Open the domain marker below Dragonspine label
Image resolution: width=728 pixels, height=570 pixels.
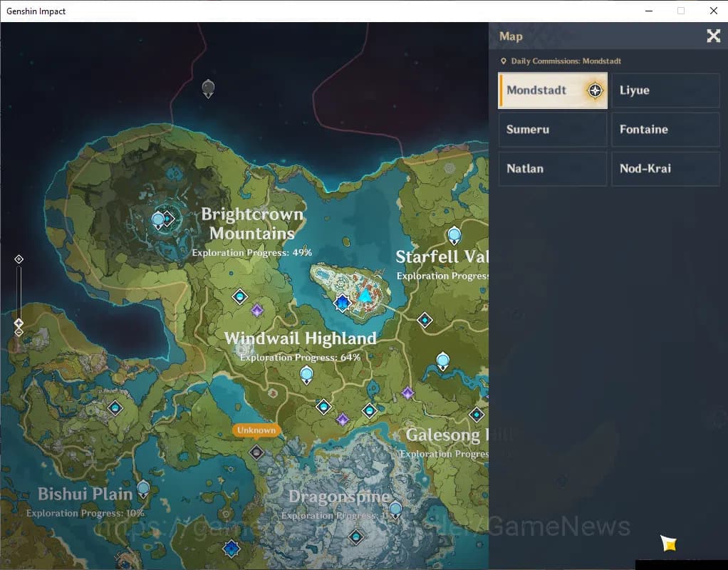click(x=356, y=537)
